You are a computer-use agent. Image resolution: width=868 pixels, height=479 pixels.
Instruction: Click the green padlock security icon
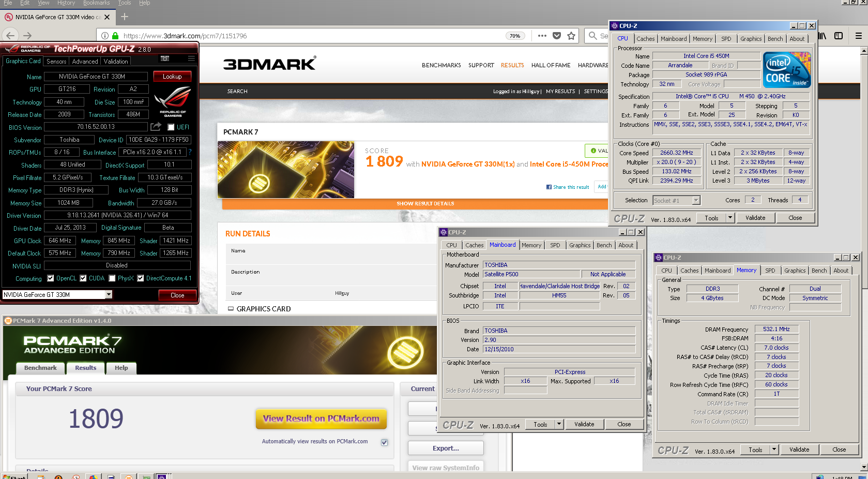pyautogui.click(x=115, y=36)
